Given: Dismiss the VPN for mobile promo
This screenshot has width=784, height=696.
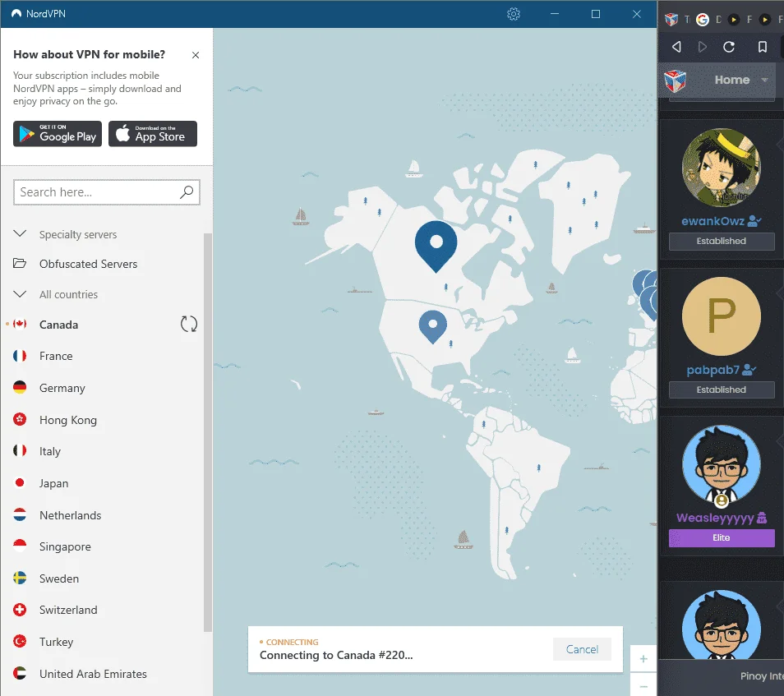Looking at the screenshot, I should [196, 55].
